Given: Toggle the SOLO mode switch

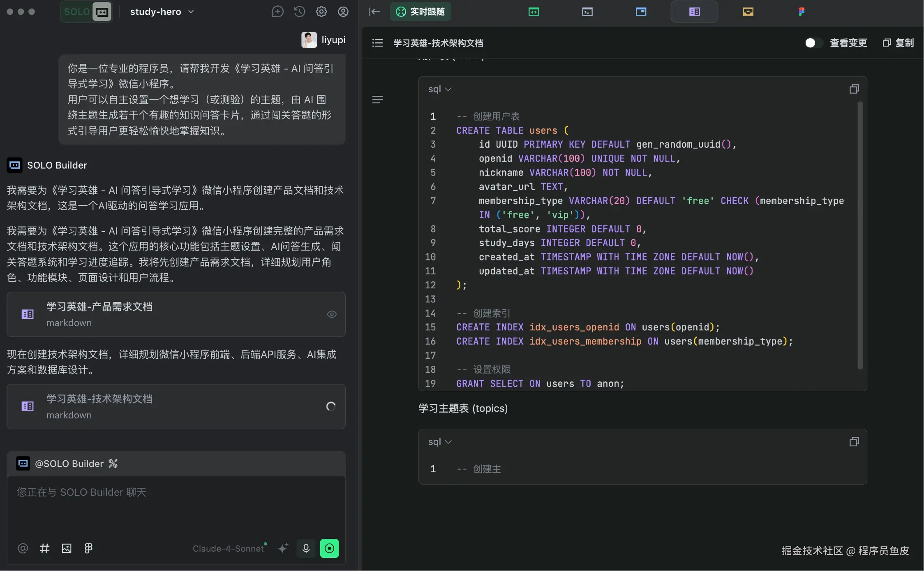Looking at the screenshot, I should pos(86,12).
